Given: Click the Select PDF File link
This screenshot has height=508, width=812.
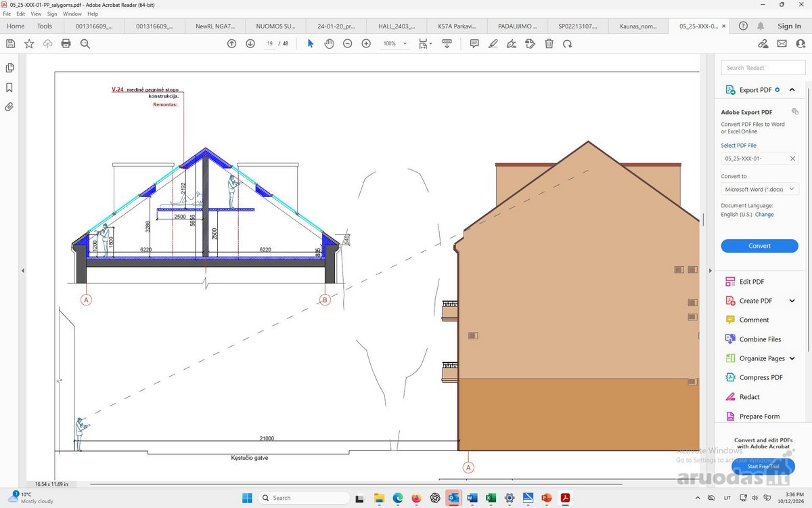Looking at the screenshot, I should point(738,146).
